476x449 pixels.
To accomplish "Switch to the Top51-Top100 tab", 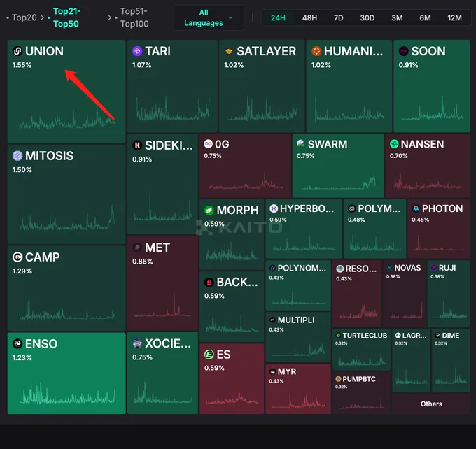I will tap(134, 17).
